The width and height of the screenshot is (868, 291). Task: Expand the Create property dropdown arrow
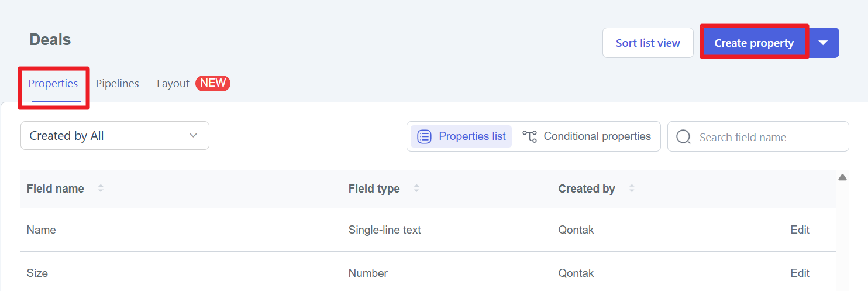(x=824, y=43)
